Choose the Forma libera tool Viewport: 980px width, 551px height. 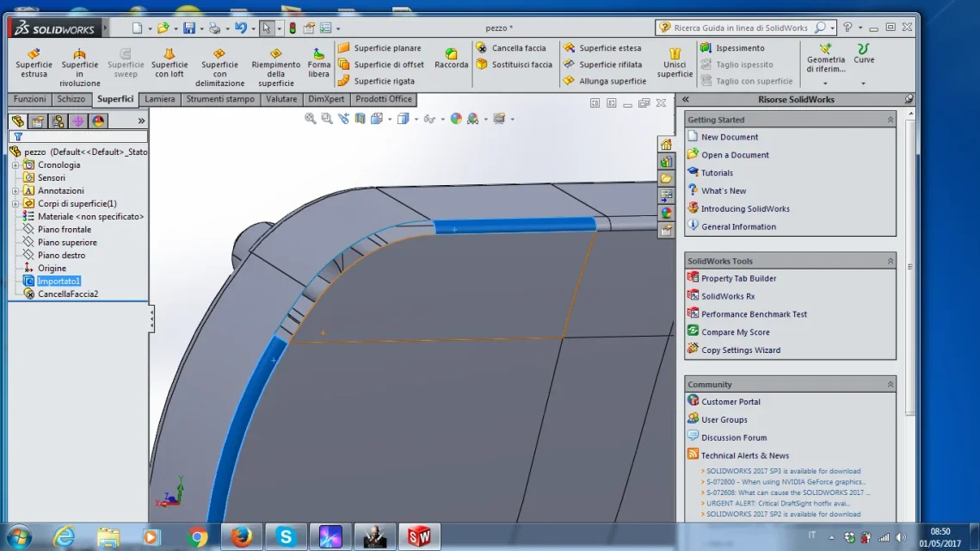(318, 62)
